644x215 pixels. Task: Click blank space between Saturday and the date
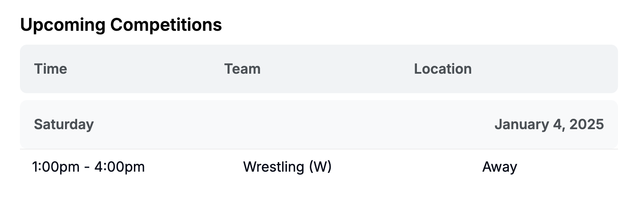click(x=295, y=124)
